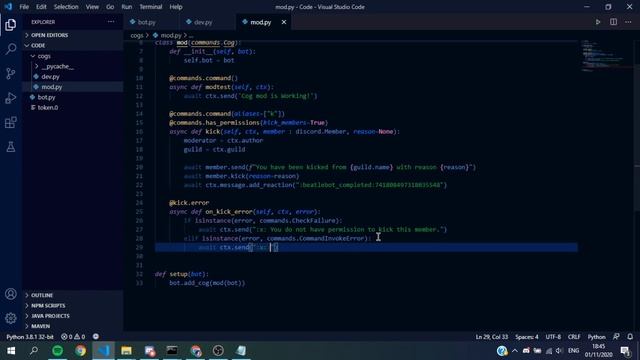Open the terminal app in taskbar
The height and width of the screenshot is (360, 640).
point(172,351)
